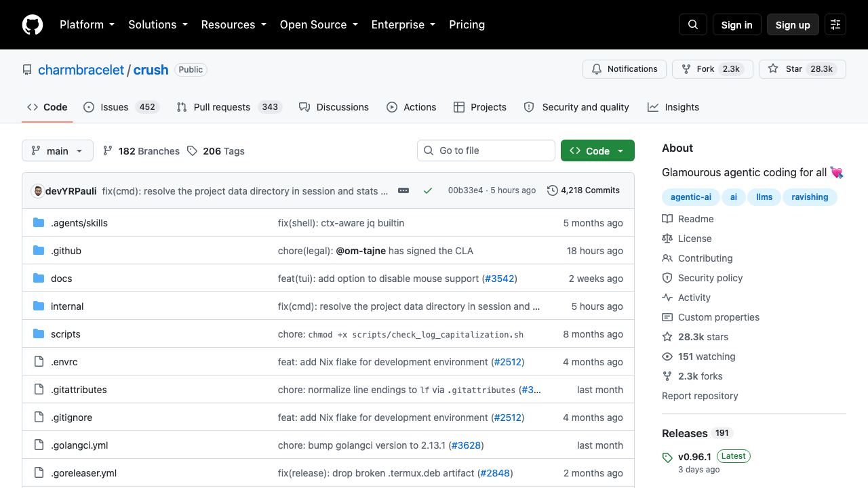Go to the Discussions tab

(334, 107)
